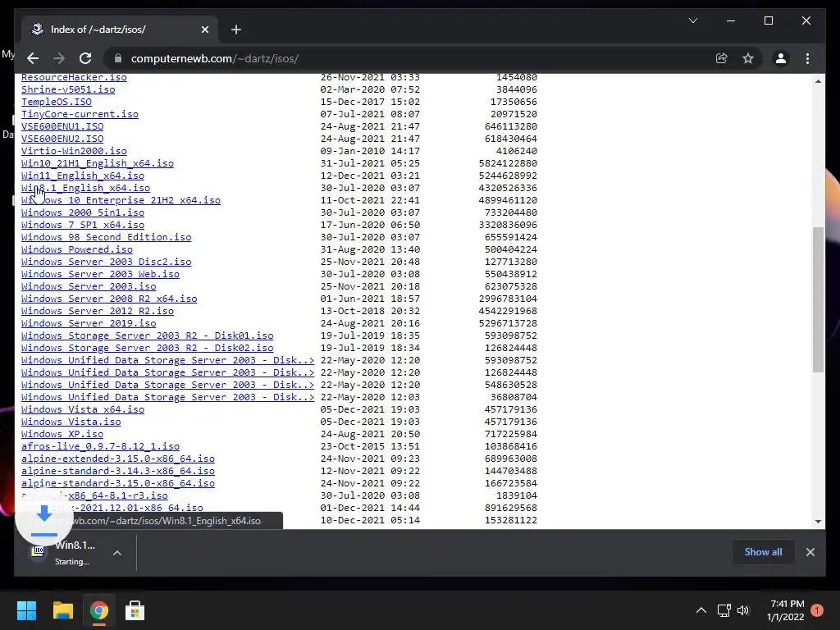Image resolution: width=840 pixels, height=630 pixels.
Task: Download Win11_English_x64.iso
Action: click(83, 176)
